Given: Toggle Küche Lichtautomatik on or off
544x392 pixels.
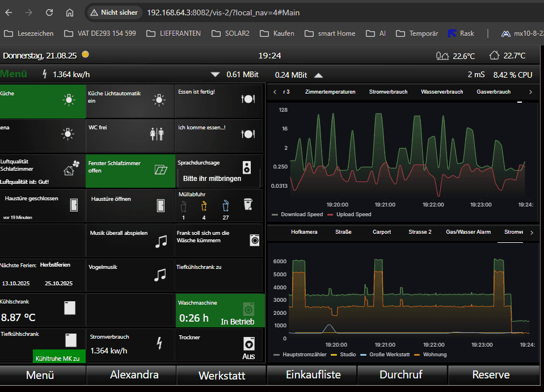Looking at the screenshot, I should click(130, 101).
